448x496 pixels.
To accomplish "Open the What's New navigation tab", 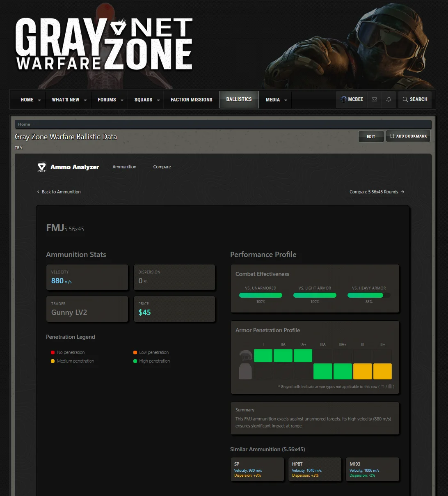I will tap(66, 100).
